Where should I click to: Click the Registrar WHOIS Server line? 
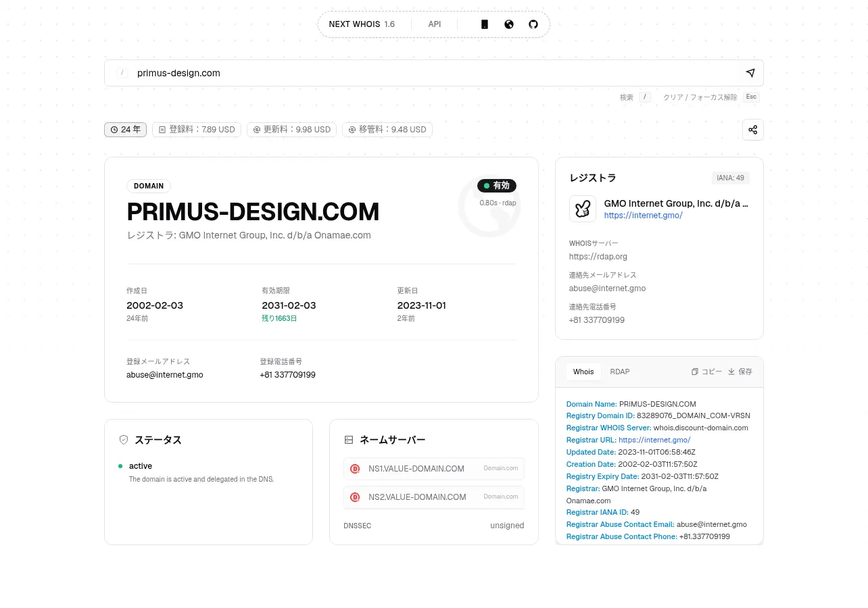[657, 428]
